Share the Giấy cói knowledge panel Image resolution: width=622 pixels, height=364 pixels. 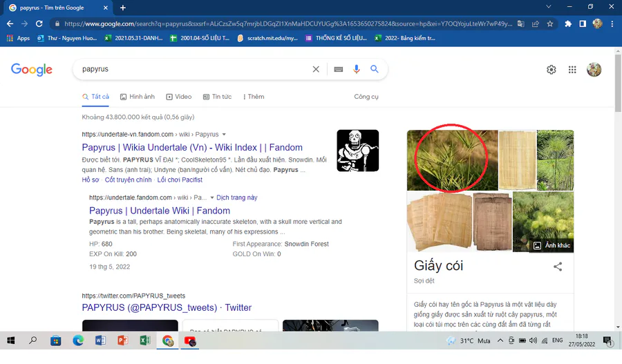558,267
